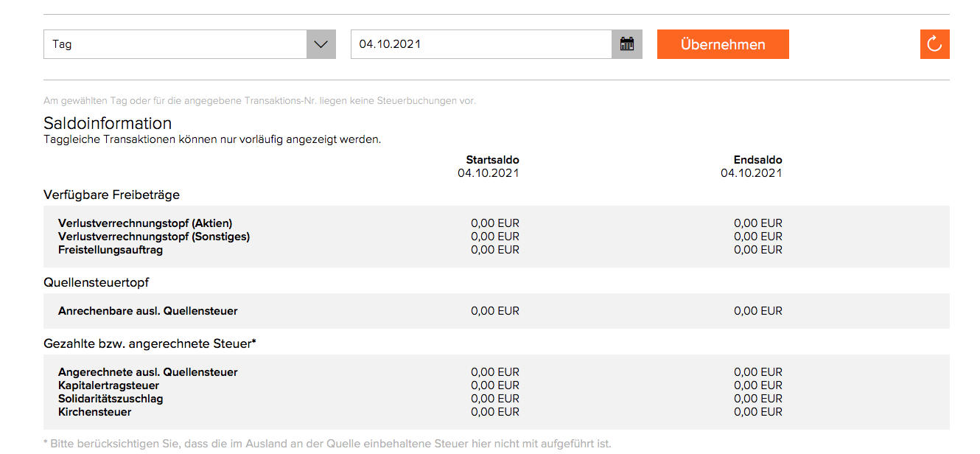This screenshot has width=980, height=454.
Task: Click the Kirchensteuer row label
Action: (94, 412)
